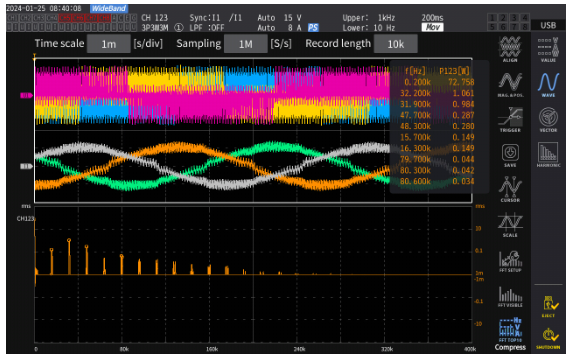Screen dimensions: 571x361
Task: Click the WideBand mode tab
Action: click(109, 8)
